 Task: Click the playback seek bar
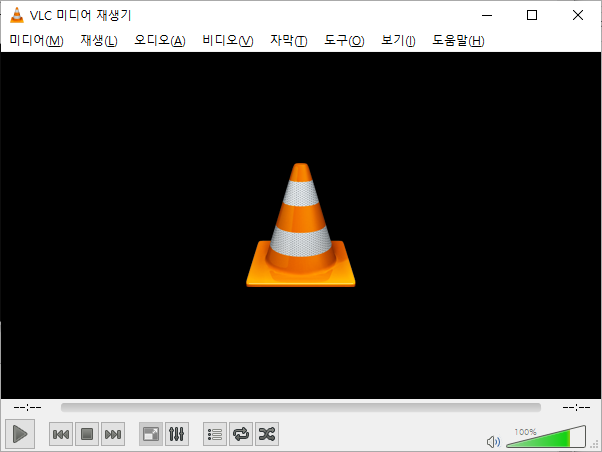click(301, 407)
